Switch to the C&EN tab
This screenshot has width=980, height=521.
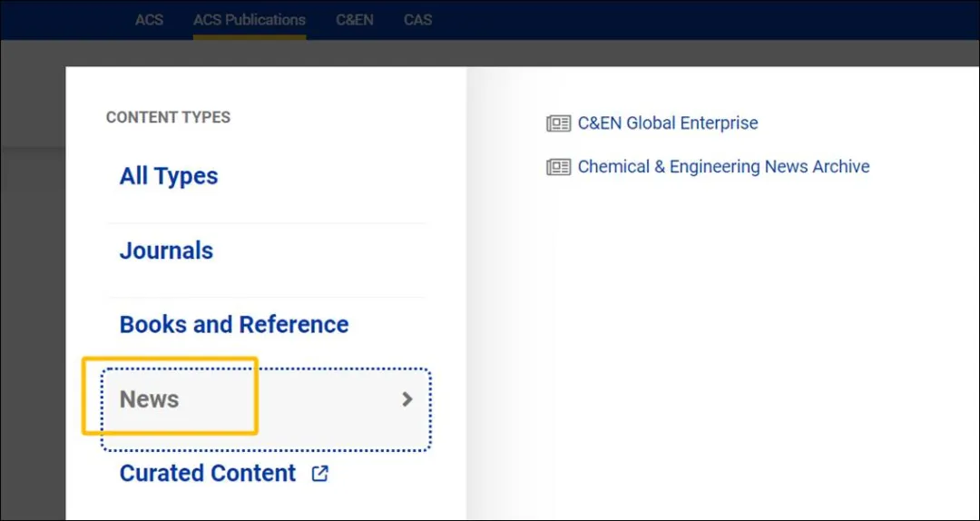pyautogui.click(x=355, y=20)
